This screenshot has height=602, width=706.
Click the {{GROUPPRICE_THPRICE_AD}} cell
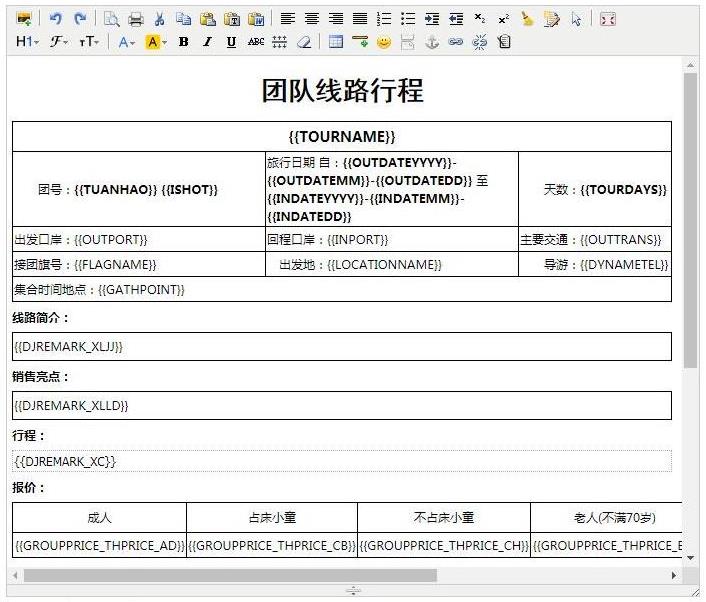pyautogui.click(x=100, y=545)
